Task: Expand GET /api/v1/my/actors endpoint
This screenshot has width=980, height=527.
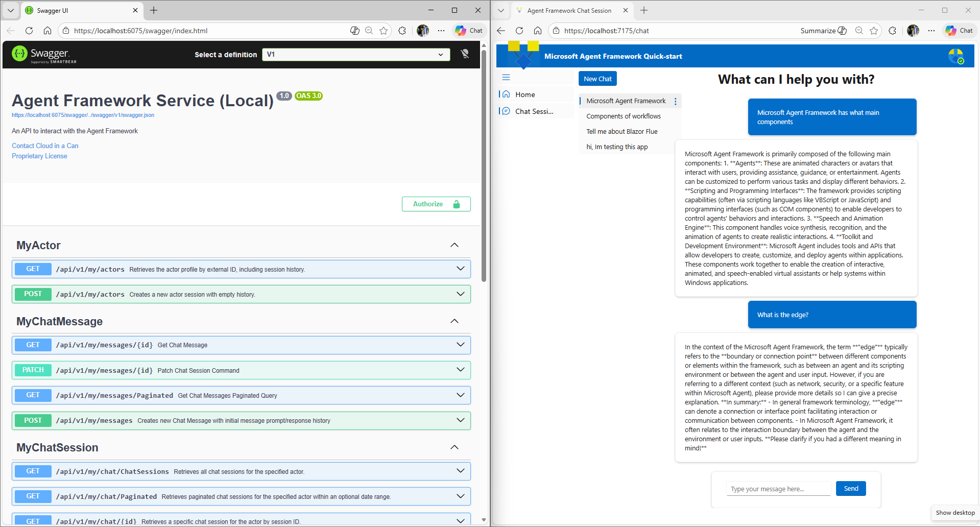Action: (241, 269)
